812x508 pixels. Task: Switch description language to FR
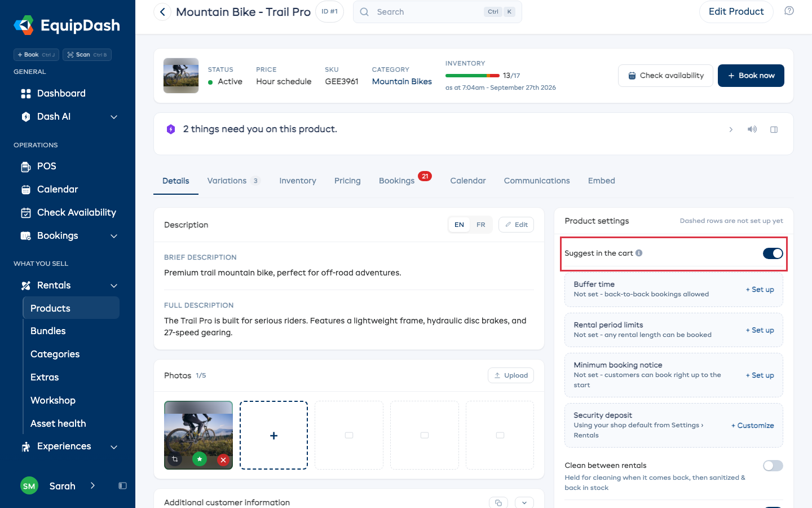480,225
